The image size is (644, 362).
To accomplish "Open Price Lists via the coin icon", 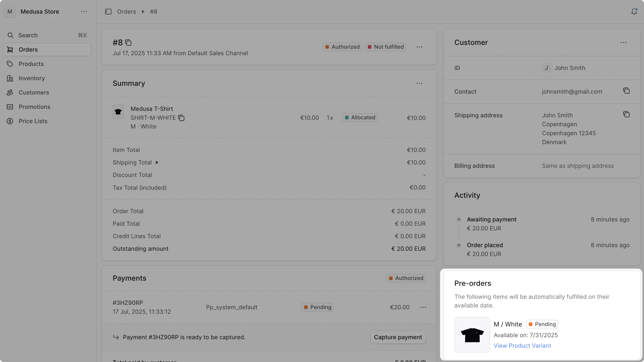I will [10, 121].
